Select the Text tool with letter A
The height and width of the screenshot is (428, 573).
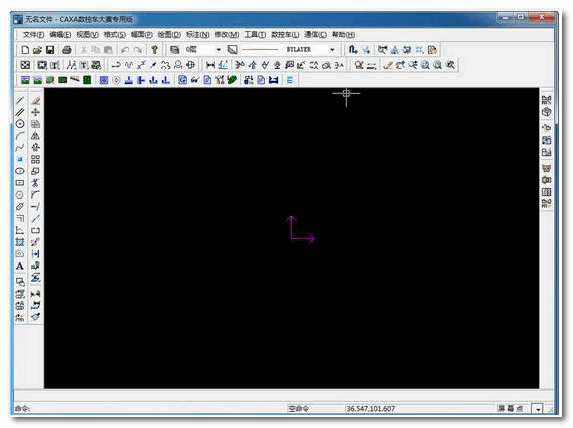(20, 266)
